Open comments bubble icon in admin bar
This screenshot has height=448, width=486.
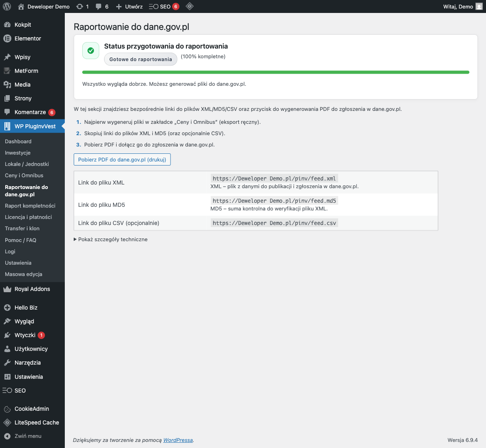pos(99,6)
